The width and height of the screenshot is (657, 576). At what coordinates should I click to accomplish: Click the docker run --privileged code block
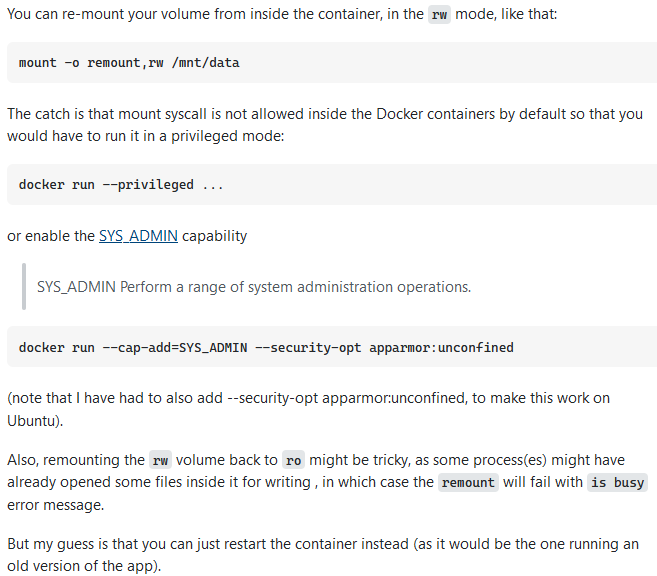[x=332, y=185]
